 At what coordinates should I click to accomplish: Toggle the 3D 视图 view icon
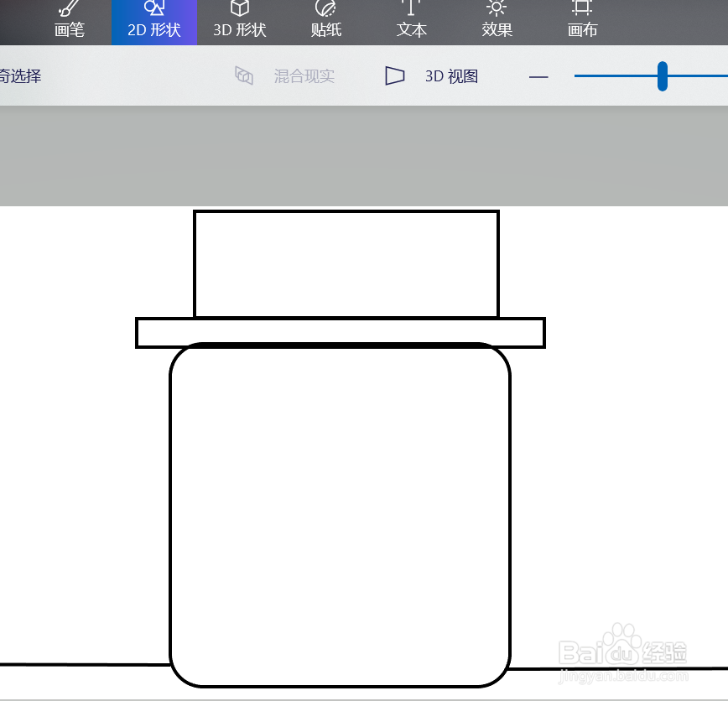395,75
